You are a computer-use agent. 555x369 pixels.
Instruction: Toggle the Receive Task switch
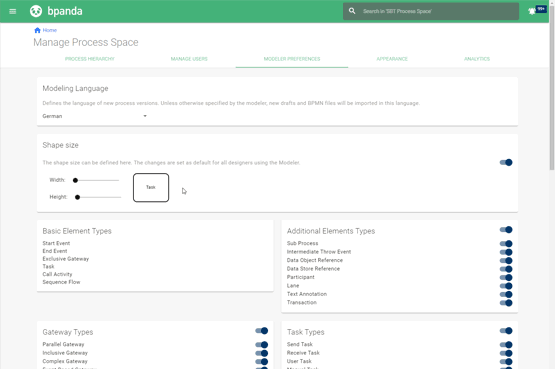[506, 353]
